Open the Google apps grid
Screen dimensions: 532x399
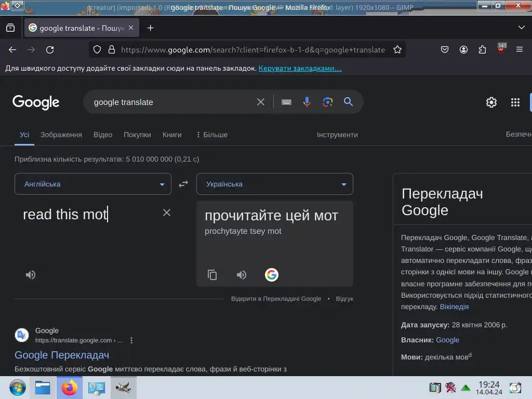(x=515, y=102)
